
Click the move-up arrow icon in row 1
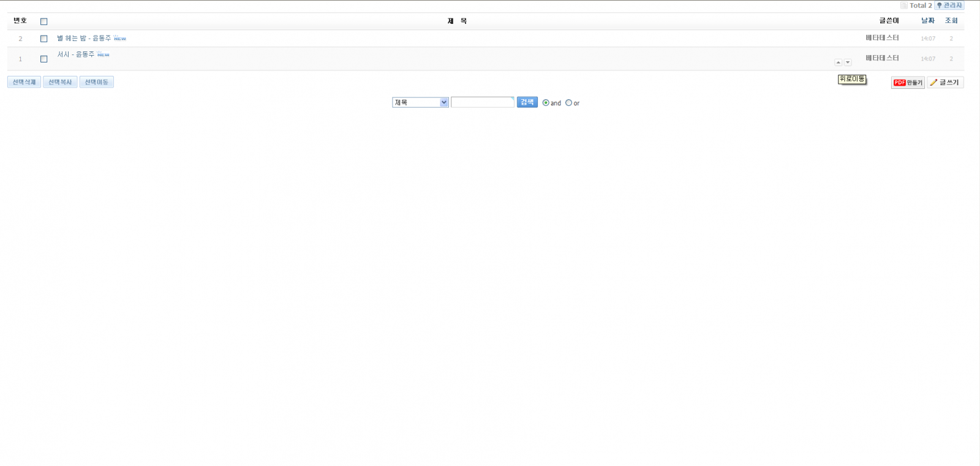point(838,62)
